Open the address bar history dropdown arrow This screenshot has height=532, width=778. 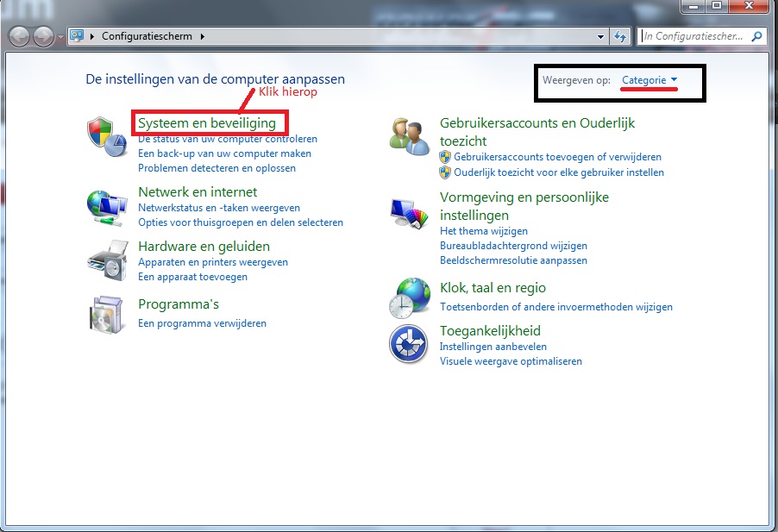click(x=600, y=37)
